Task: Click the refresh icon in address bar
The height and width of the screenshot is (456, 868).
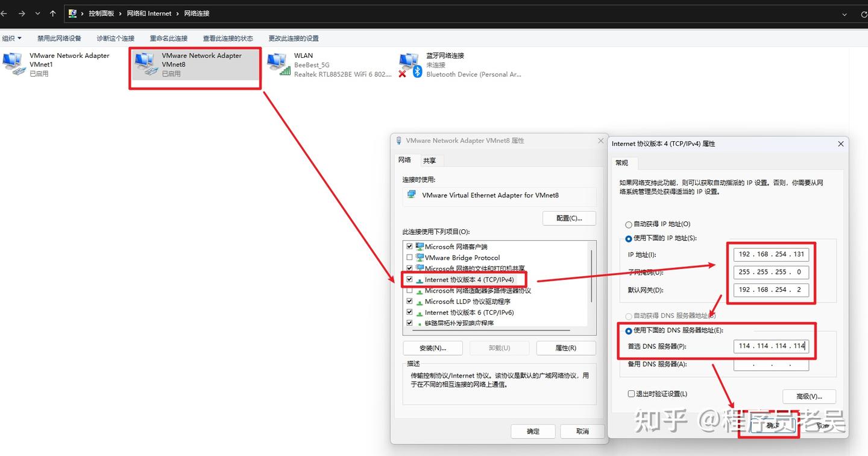Action: pyautogui.click(x=863, y=13)
